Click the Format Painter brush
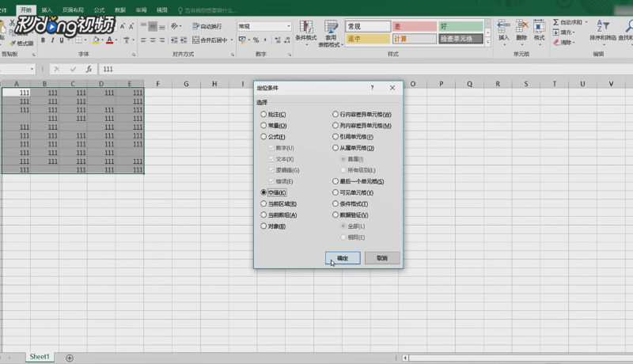 pos(22,44)
